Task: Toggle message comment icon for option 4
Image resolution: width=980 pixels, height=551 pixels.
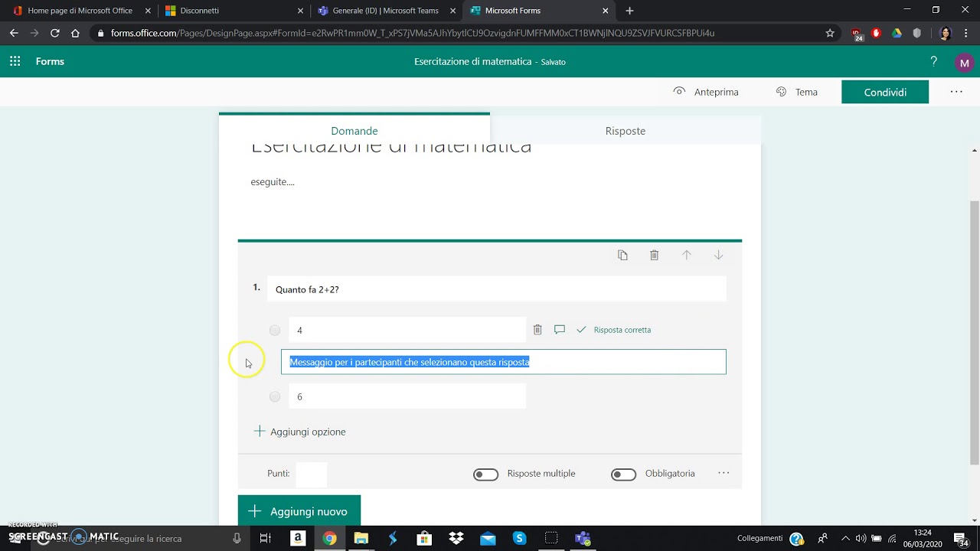Action: (560, 330)
